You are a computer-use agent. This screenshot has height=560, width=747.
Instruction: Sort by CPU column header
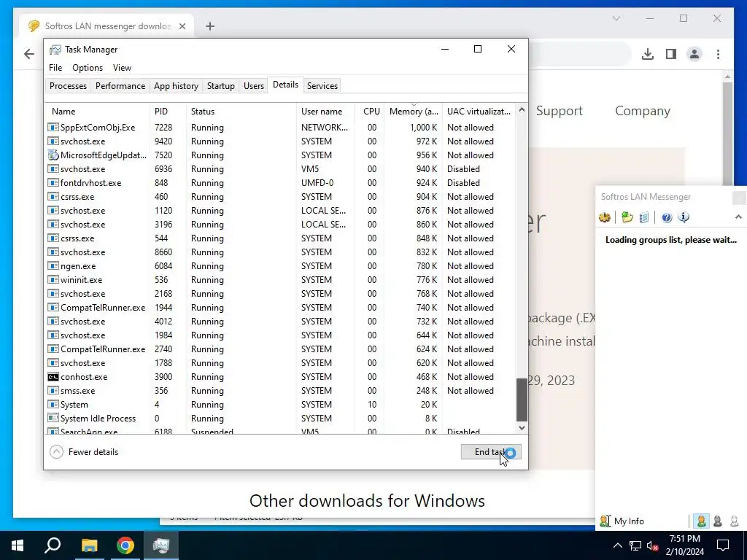point(370,112)
